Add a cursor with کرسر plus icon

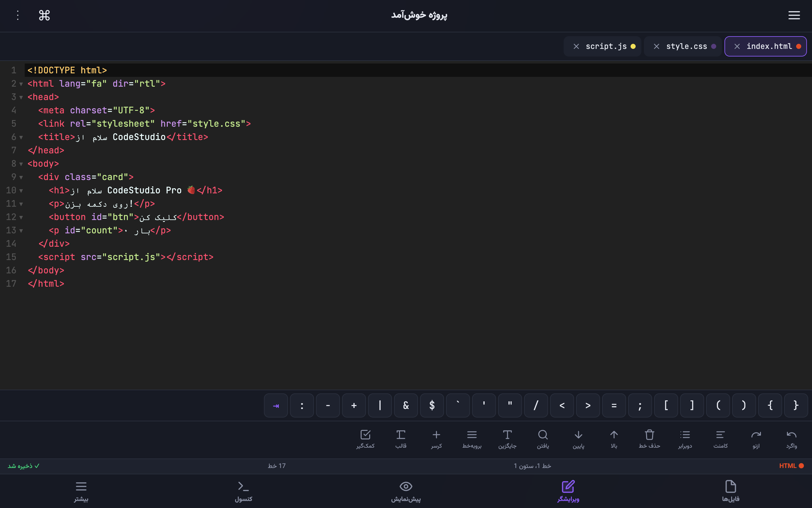coord(436,439)
